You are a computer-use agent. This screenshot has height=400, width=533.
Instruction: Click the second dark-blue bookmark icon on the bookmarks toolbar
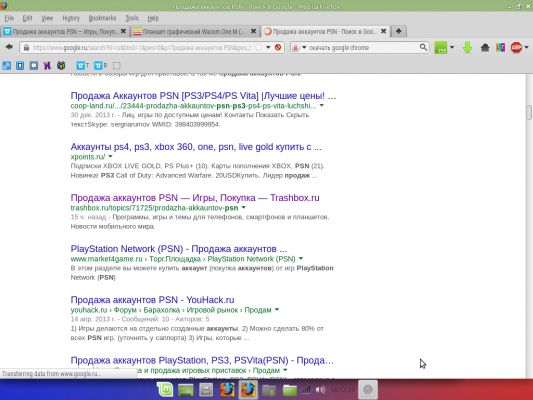(20, 65)
